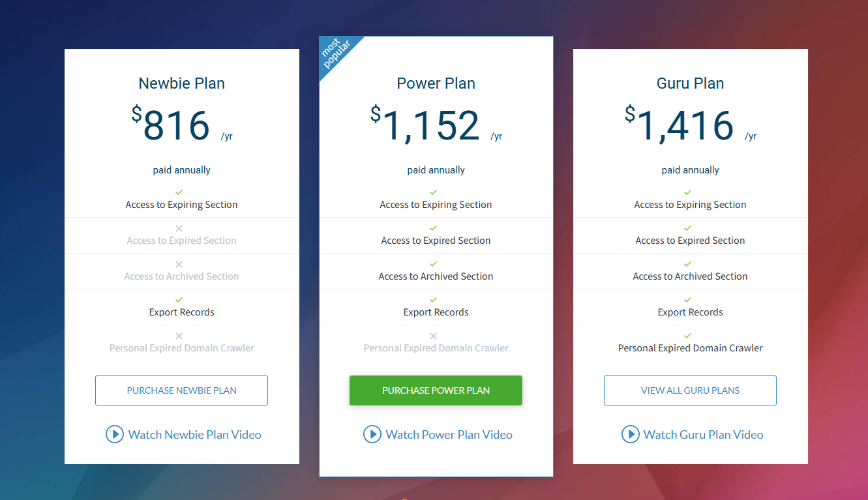The height and width of the screenshot is (500, 868).
Task: Click checkmark above Newbie Export Records
Action: point(179,300)
